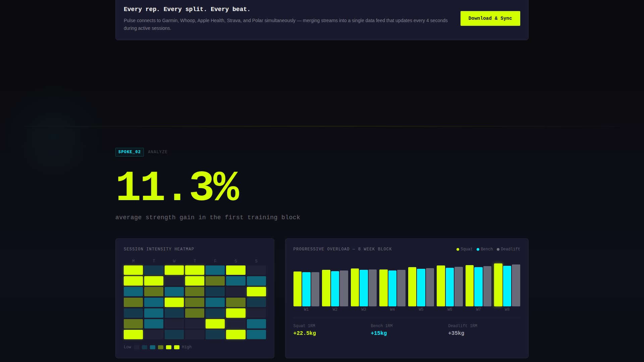Click the lime Wednesday cell in the fourth heatmap row
The width and height of the screenshot is (644, 362).
tap(174, 302)
